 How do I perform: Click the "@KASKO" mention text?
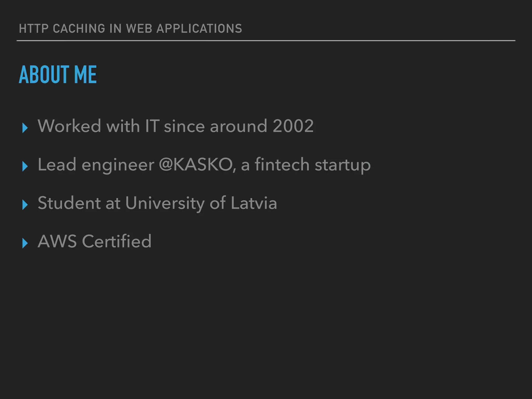pos(196,165)
